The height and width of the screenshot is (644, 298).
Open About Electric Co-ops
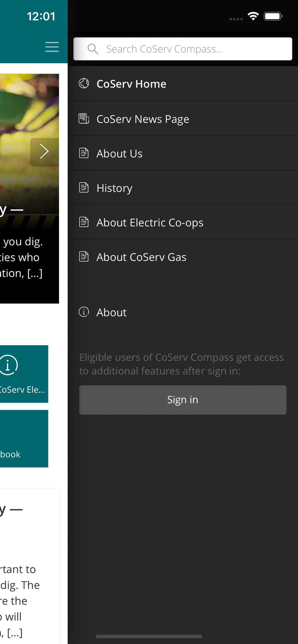point(183,222)
